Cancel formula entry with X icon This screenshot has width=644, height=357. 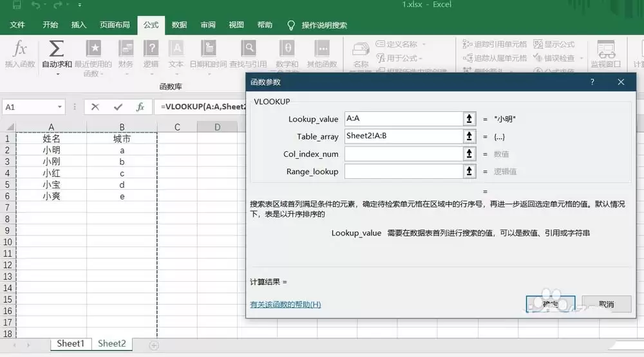coord(95,107)
